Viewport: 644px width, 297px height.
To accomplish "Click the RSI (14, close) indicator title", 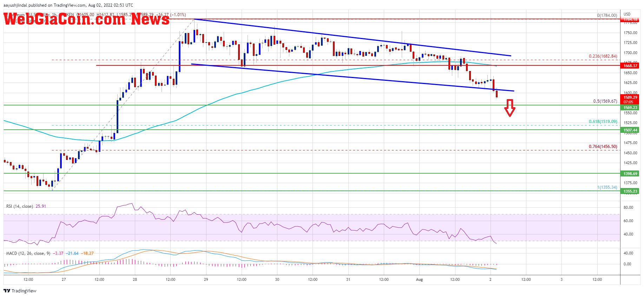I will pyautogui.click(x=20, y=206).
